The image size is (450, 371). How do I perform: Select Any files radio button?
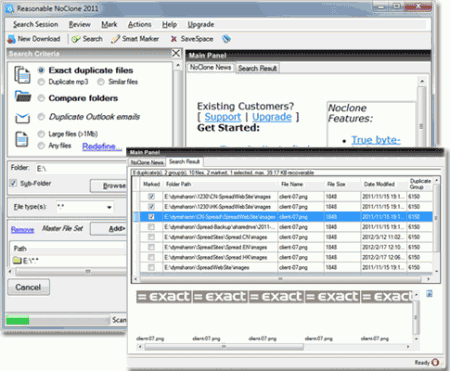[41, 146]
